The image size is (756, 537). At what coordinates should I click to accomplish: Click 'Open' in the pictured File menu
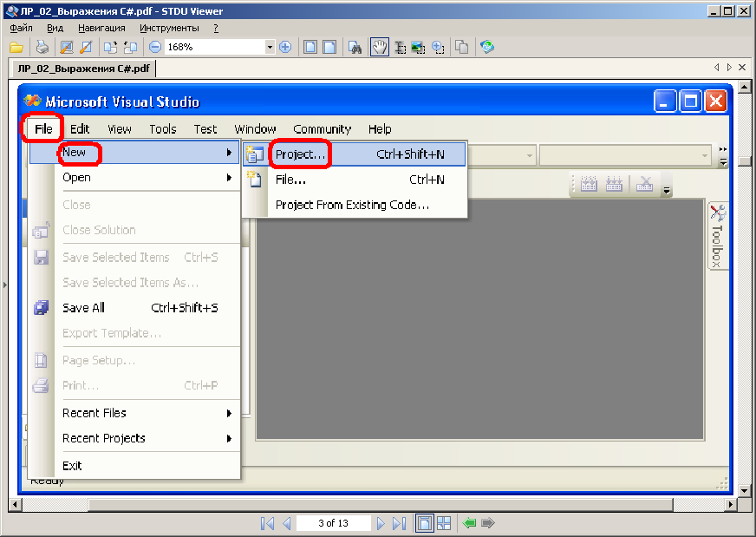pos(76,178)
